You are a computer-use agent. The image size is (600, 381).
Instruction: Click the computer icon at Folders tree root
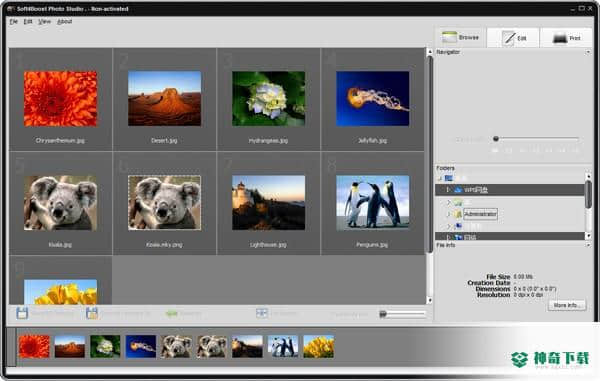[448, 178]
